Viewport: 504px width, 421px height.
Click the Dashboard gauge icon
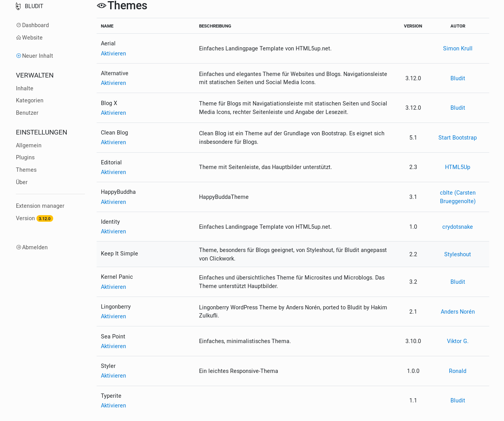click(19, 25)
